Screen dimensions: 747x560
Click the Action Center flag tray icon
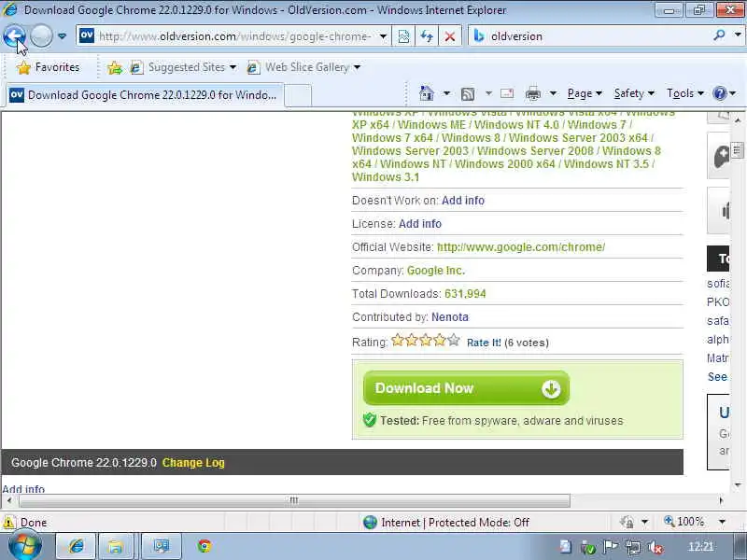[611, 547]
